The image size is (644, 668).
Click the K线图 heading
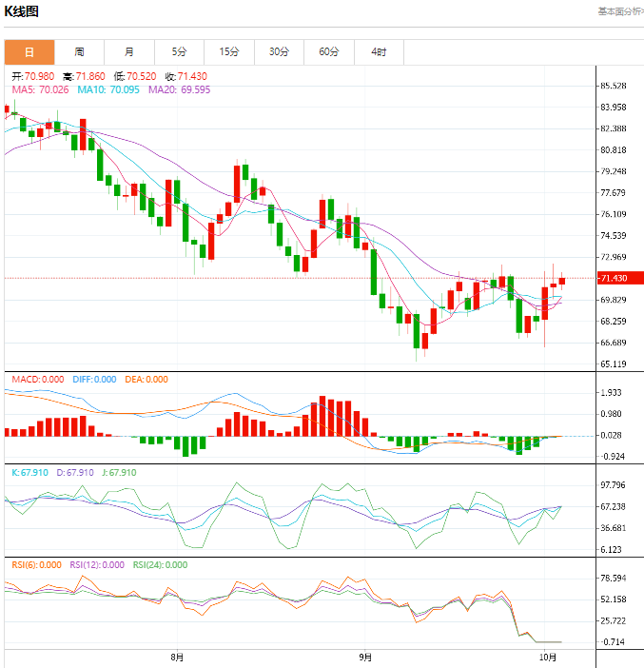click(21, 11)
